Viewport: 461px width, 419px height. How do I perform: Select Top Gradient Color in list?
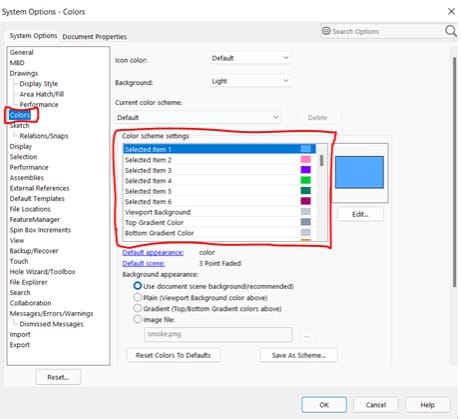pos(219,222)
